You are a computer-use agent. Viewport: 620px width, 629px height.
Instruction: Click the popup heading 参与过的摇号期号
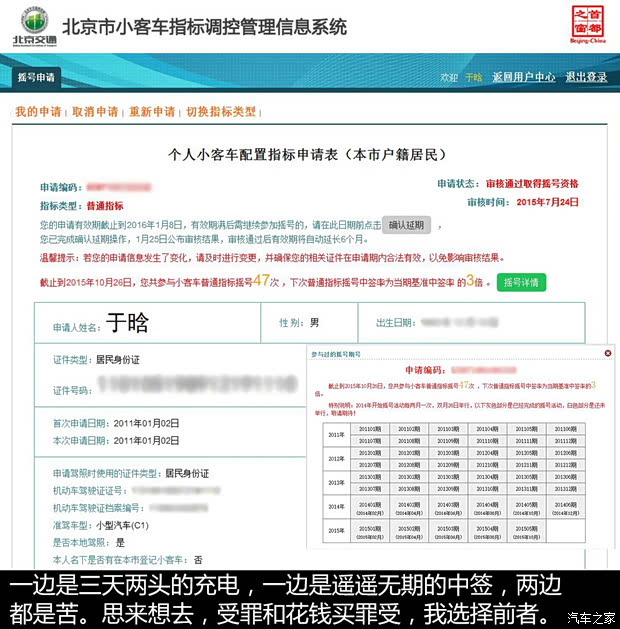(336, 354)
